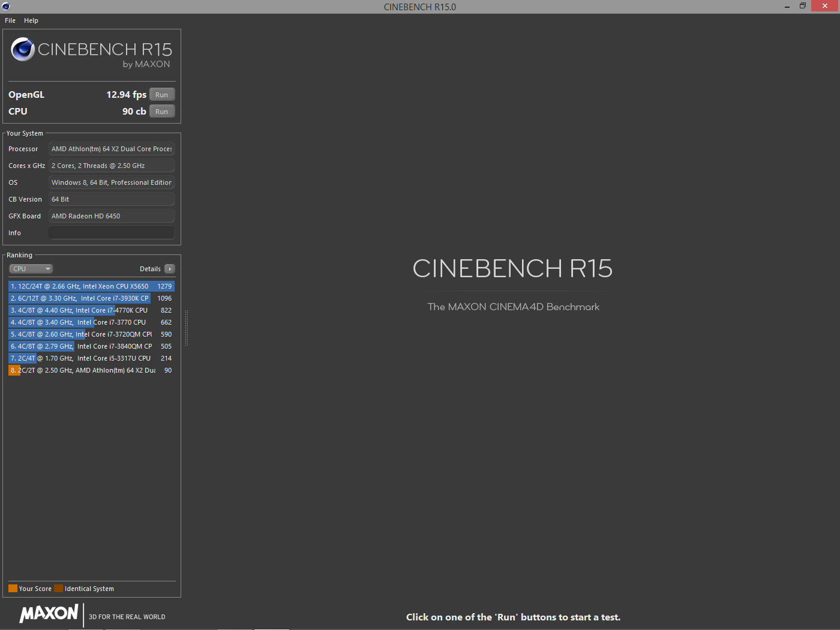Select ranking row Intel Xeon CPU X5650
840x630 pixels.
[x=91, y=286]
